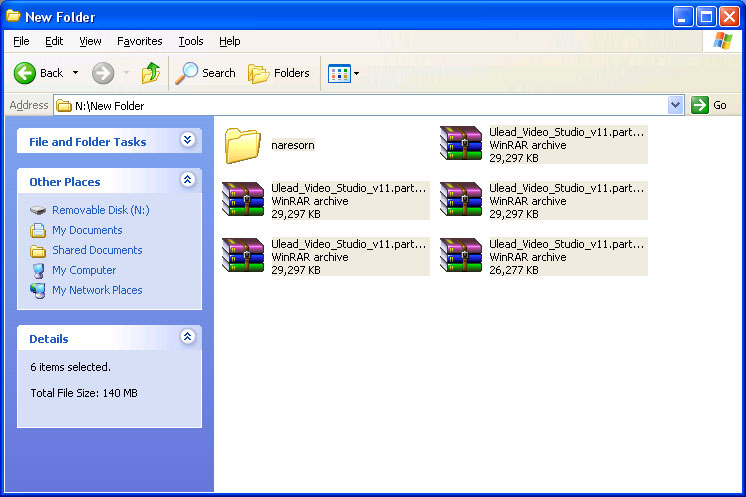
Task: Click the My Computer sidebar icon
Action: [38, 271]
